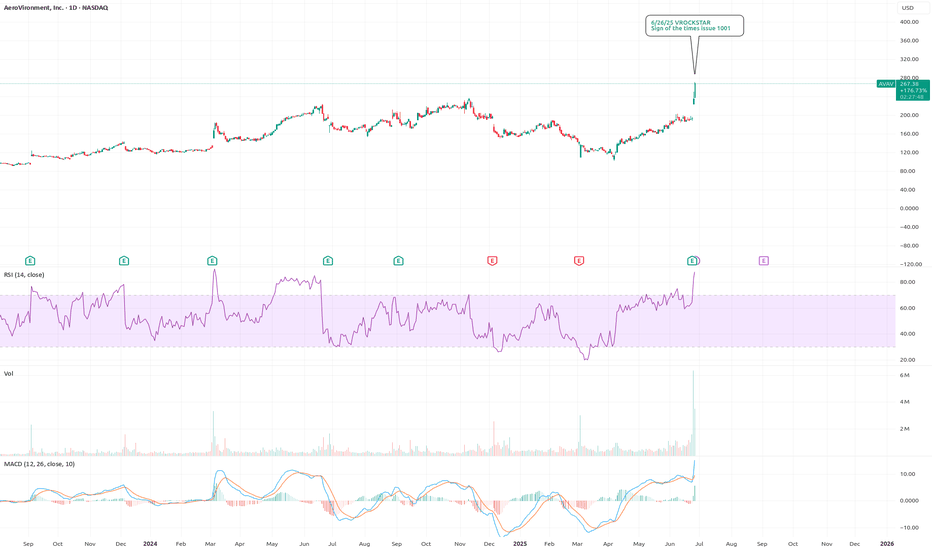
Task: Click the 120.00 price axis label
Action: (x=909, y=152)
